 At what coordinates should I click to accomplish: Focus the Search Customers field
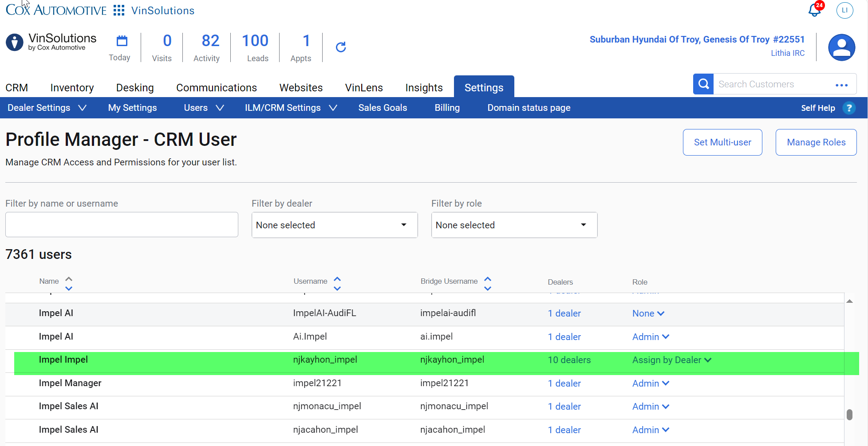(x=772, y=84)
